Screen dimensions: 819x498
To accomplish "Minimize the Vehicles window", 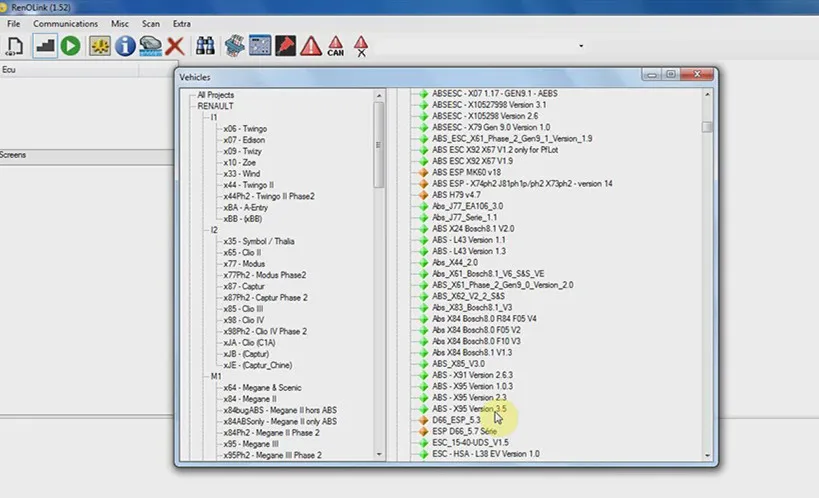I will (x=651, y=75).
